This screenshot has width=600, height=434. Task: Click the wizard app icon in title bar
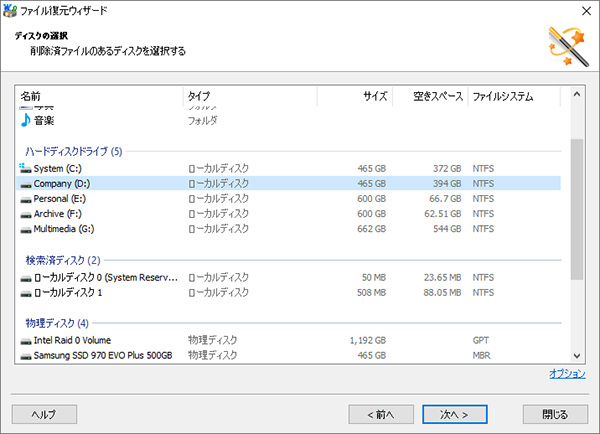point(10,10)
